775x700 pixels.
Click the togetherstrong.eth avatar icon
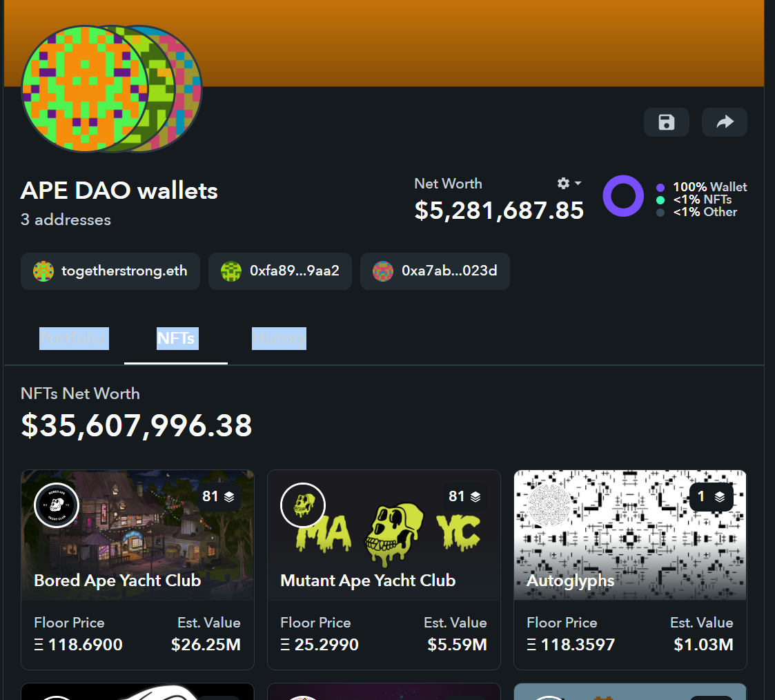coord(43,271)
